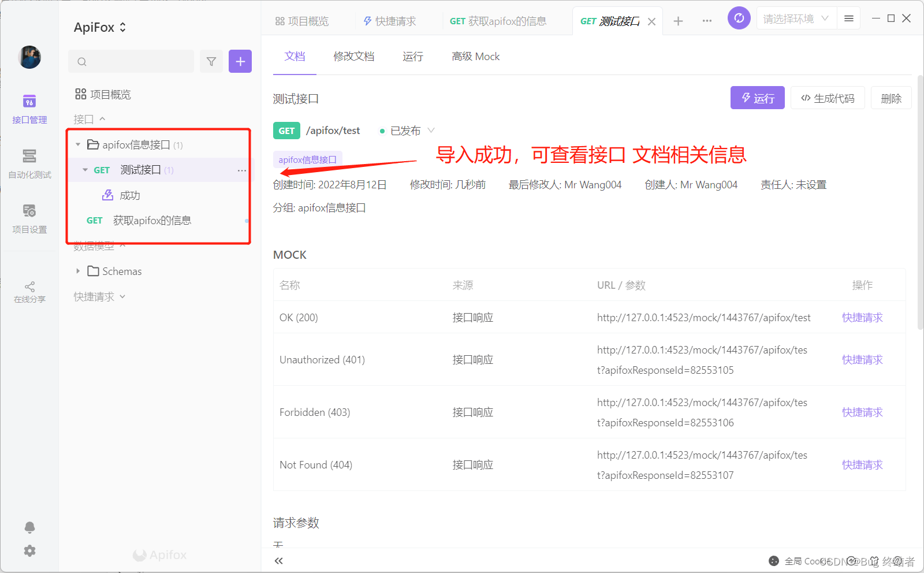Open 全局 Cookie manager icon
The width and height of the screenshot is (924, 573).
(774, 561)
